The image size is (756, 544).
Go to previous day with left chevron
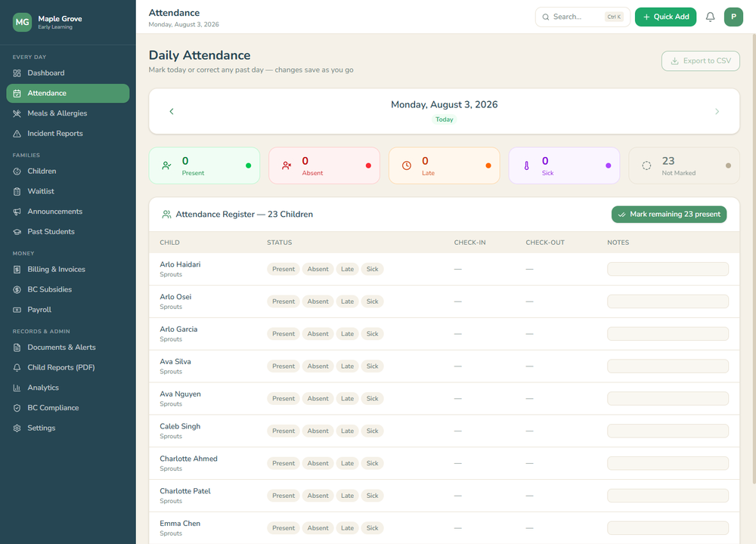tap(172, 111)
